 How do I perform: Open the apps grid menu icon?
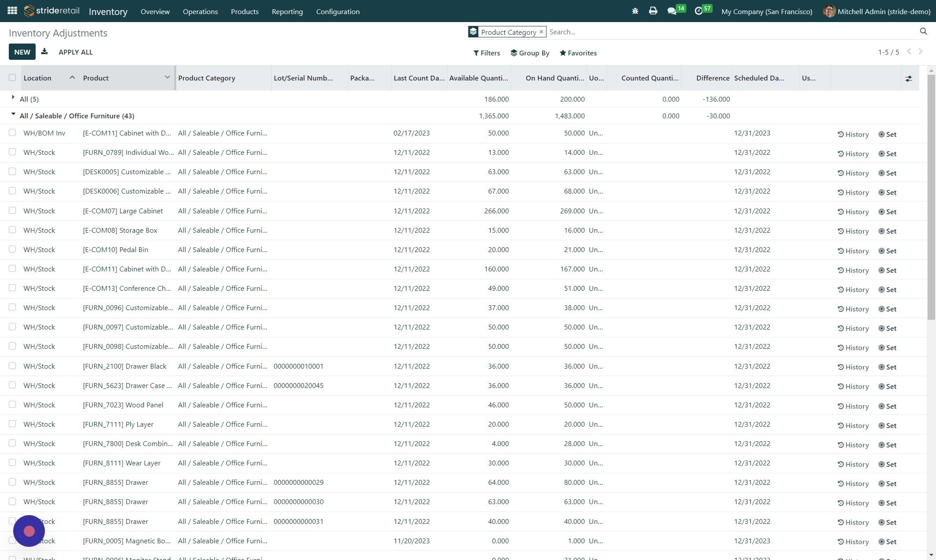point(12,11)
